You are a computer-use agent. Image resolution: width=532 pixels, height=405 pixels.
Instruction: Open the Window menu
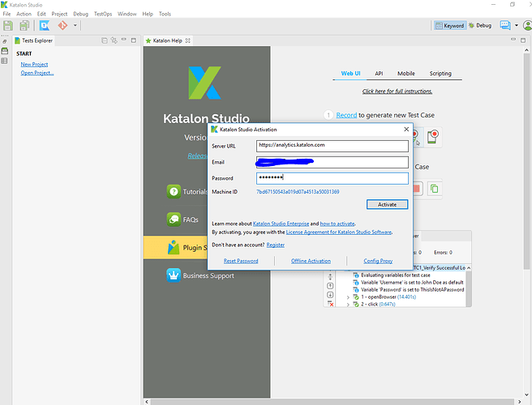[127, 14]
